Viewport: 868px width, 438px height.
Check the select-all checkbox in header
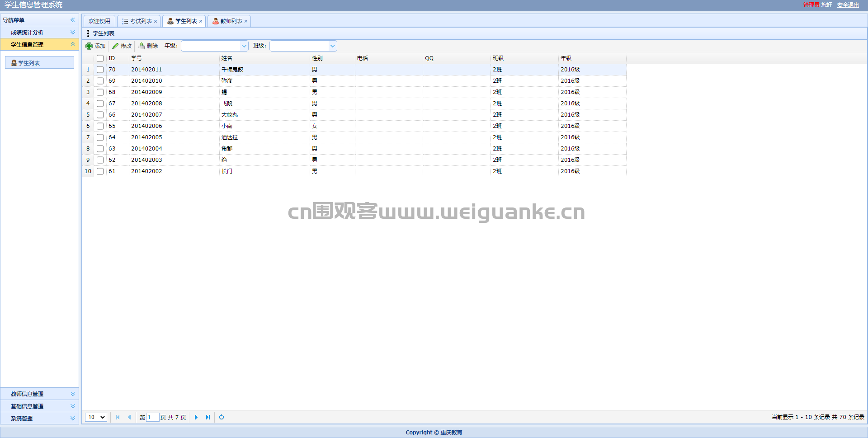(100, 58)
